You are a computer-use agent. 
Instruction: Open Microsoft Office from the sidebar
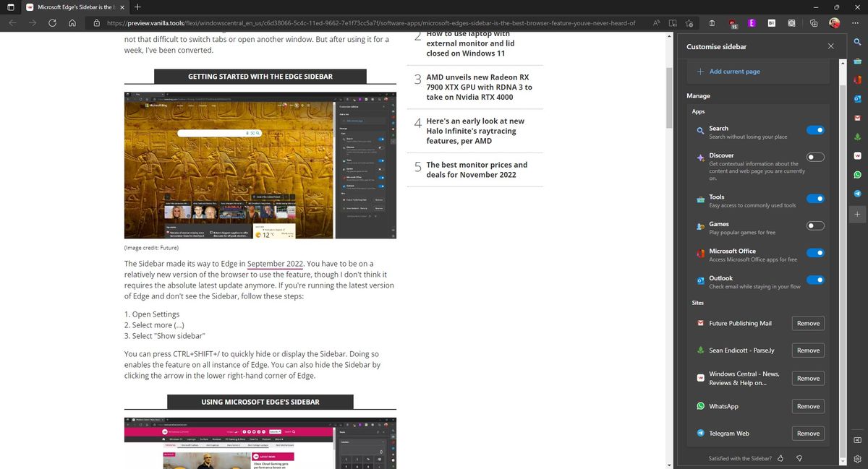858,79
